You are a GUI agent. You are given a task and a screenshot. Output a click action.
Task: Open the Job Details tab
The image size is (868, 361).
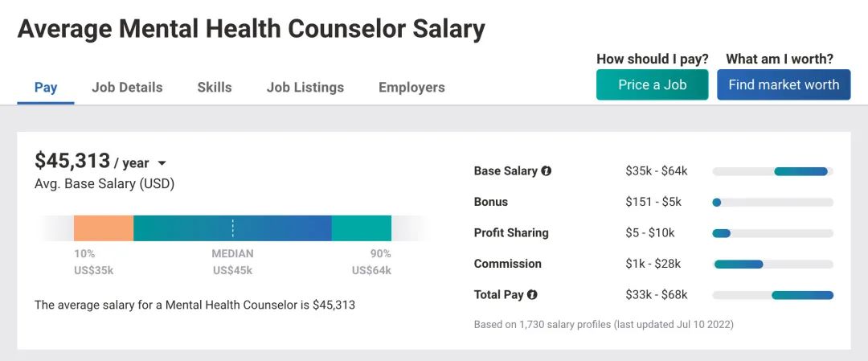point(127,88)
